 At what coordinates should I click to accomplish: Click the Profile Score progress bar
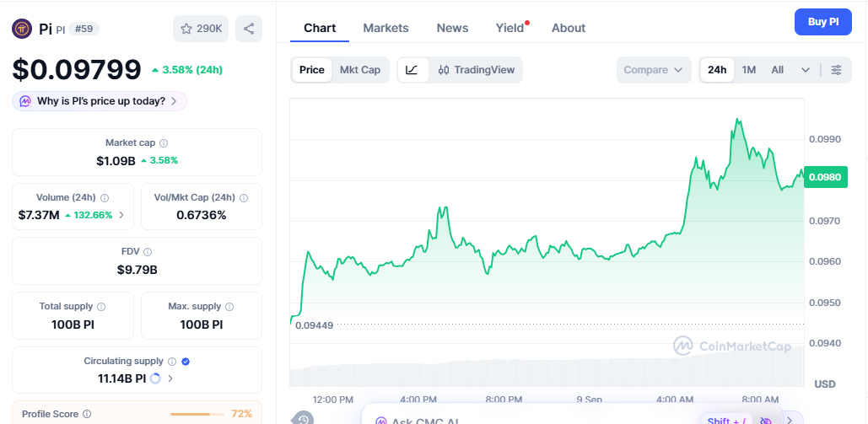click(197, 414)
